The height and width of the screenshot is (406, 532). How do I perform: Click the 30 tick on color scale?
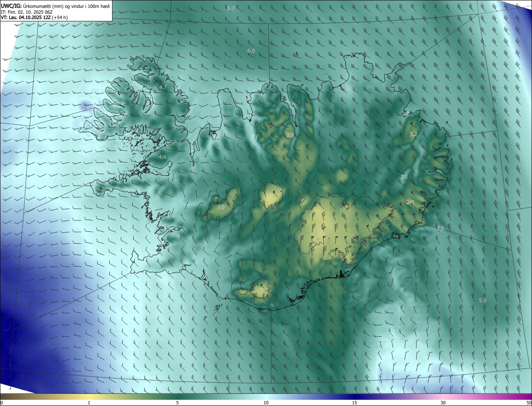click(x=443, y=403)
